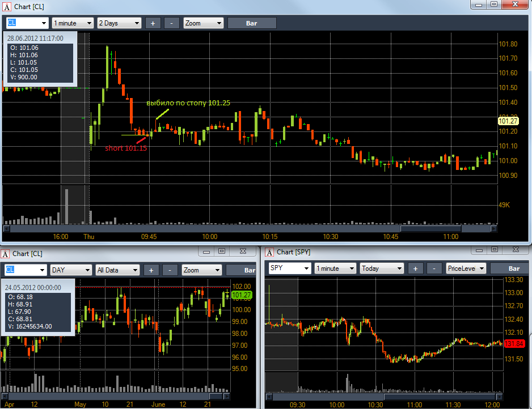Click the app icon in top Chart [CL] title bar
532x409 pixels.
click(7, 7)
